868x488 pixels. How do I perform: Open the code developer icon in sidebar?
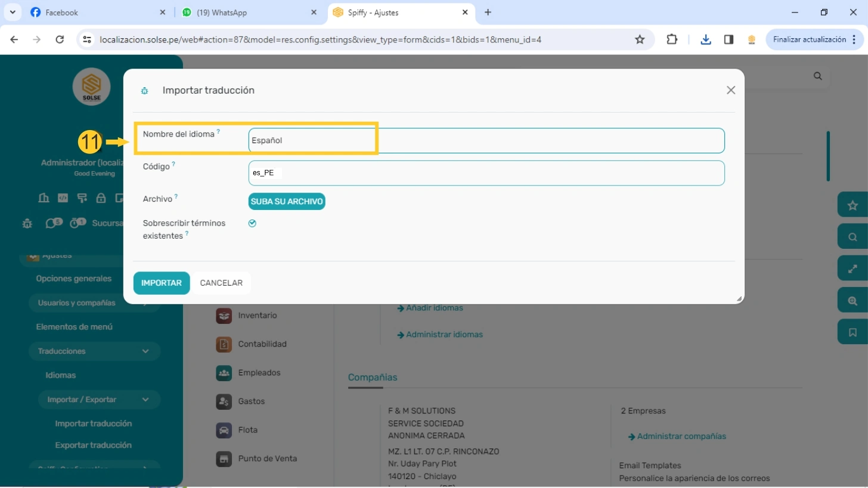[63, 198]
